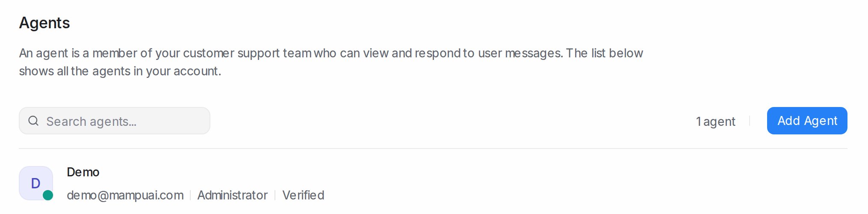Image resolution: width=868 pixels, height=214 pixels.
Task: Select the Demo agent list row
Action: (433, 183)
